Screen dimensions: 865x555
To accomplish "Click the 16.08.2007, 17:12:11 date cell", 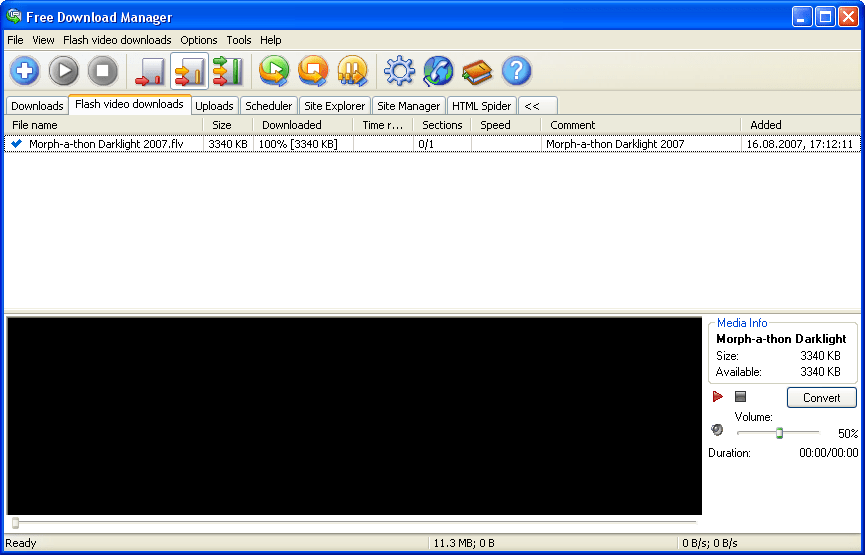I will tap(800, 144).
